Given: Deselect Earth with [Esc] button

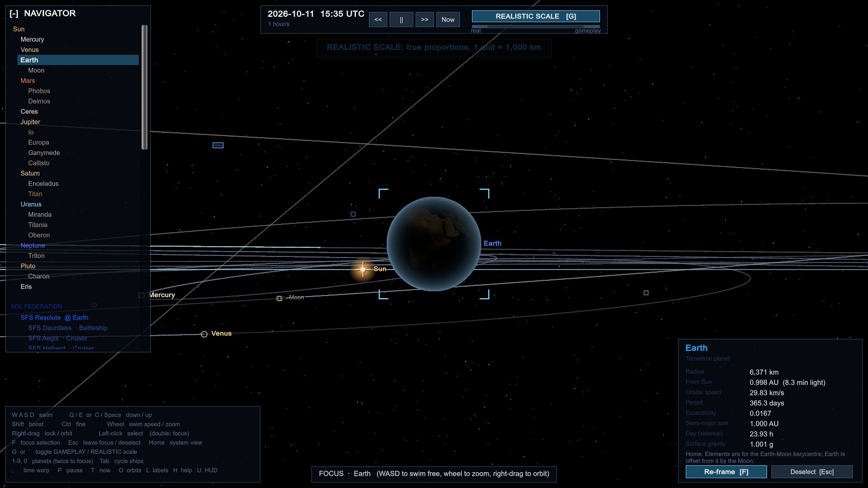Looking at the screenshot, I should [812, 472].
